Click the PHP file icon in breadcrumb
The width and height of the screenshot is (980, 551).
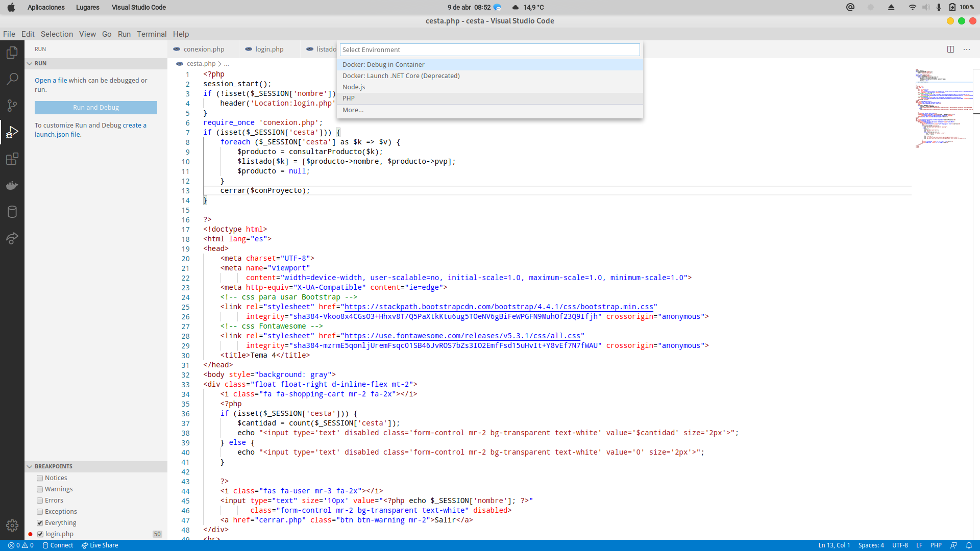click(x=180, y=64)
